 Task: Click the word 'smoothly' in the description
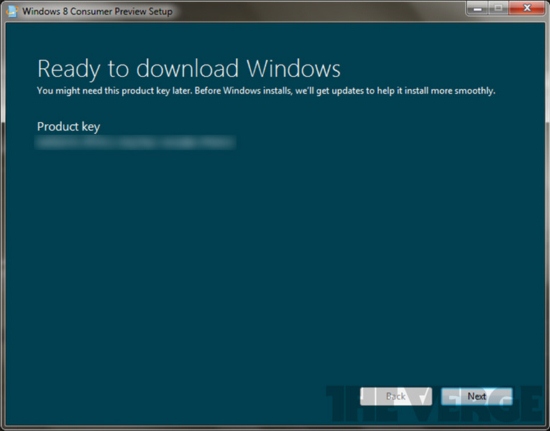[x=474, y=91]
